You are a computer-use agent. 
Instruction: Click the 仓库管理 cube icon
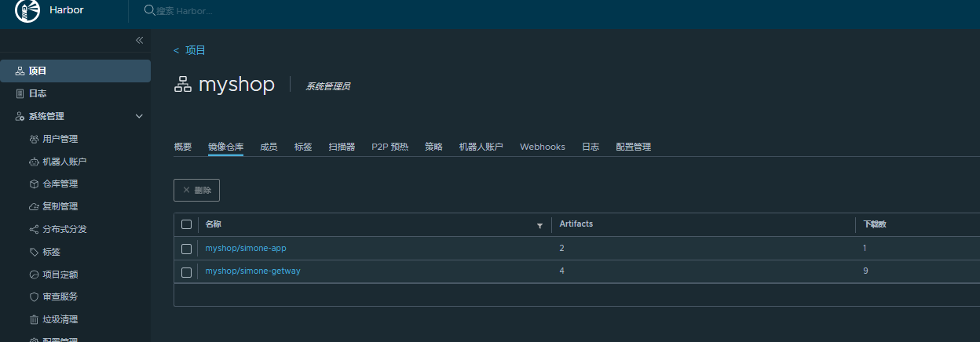[x=34, y=184]
